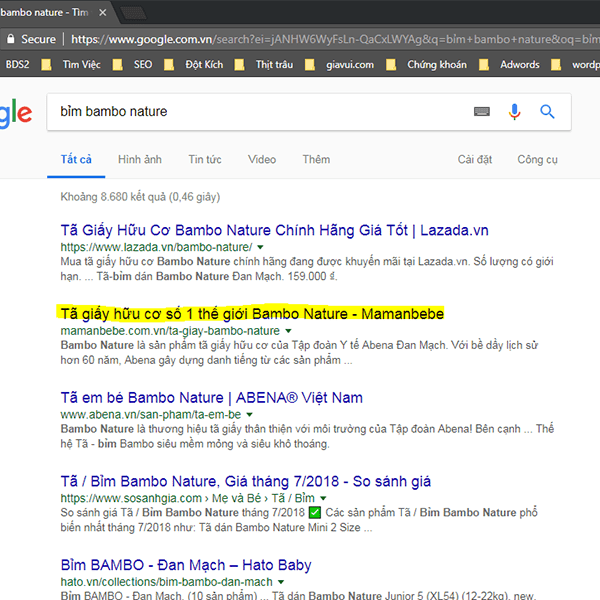Click the green check mark in sosanhgia snippet

click(x=315, y=512)
